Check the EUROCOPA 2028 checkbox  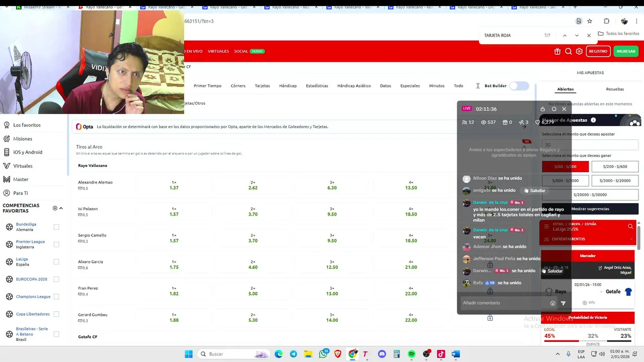pos(56,279)
